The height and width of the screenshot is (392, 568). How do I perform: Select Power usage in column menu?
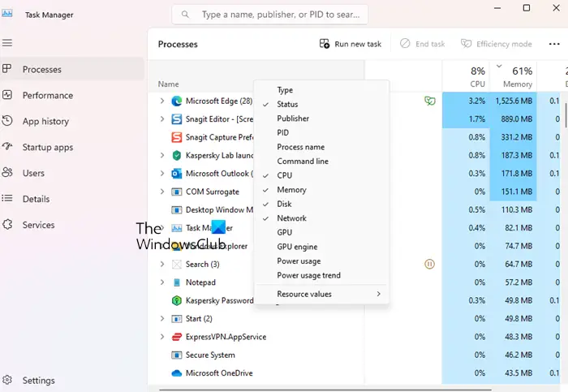(322, 261)
